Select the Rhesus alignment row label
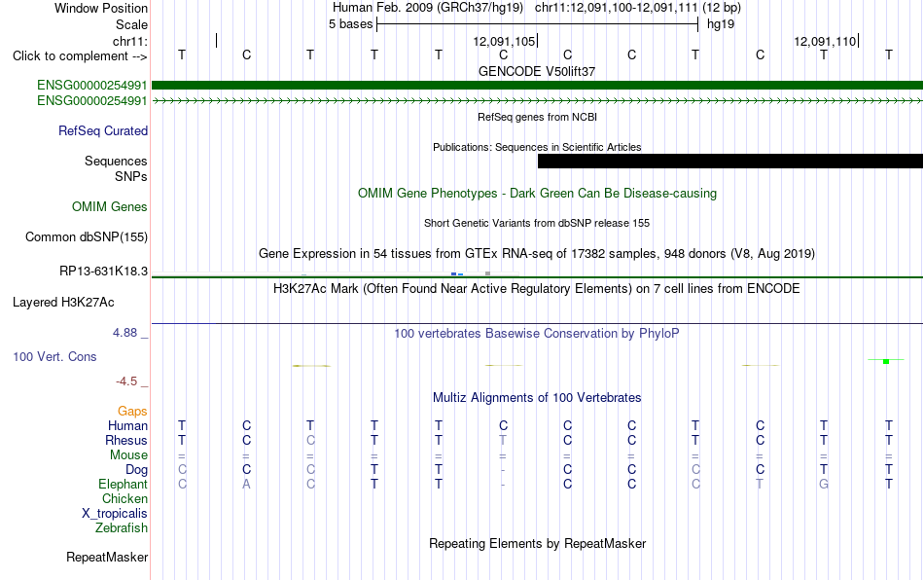Screen dimensions: 924x580 point(126,440)
